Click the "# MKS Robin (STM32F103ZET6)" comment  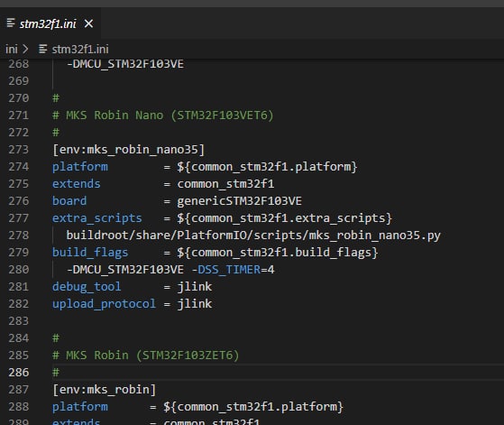click(145, 356)
